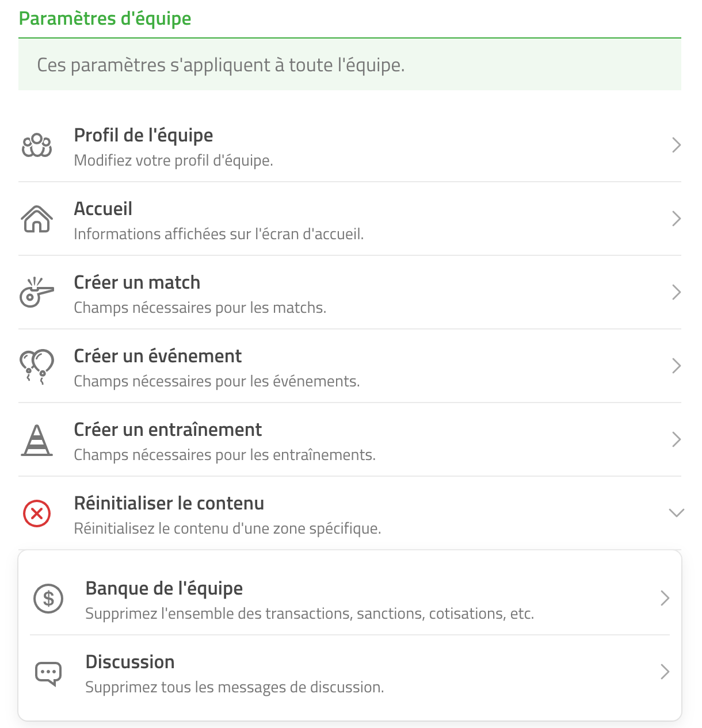Click the dollar coin icon for Banque de l'équipe
702x728 pixels.
(x=48, y=599)
